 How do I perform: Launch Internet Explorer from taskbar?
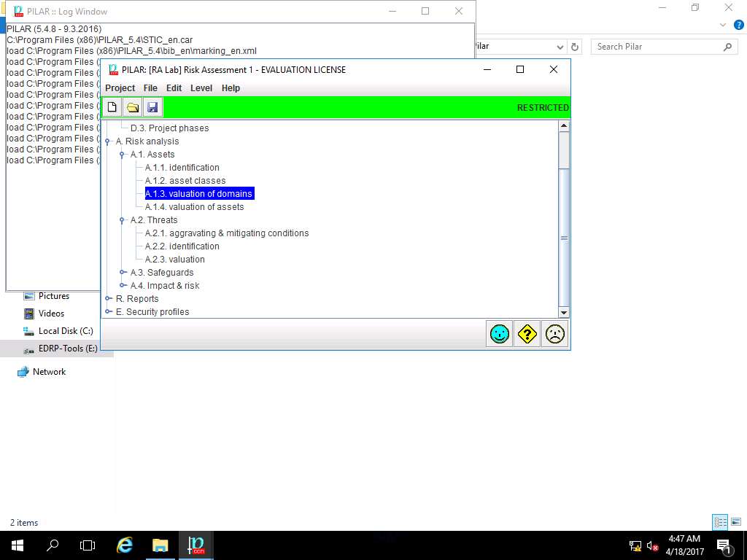tap(124, 545)
